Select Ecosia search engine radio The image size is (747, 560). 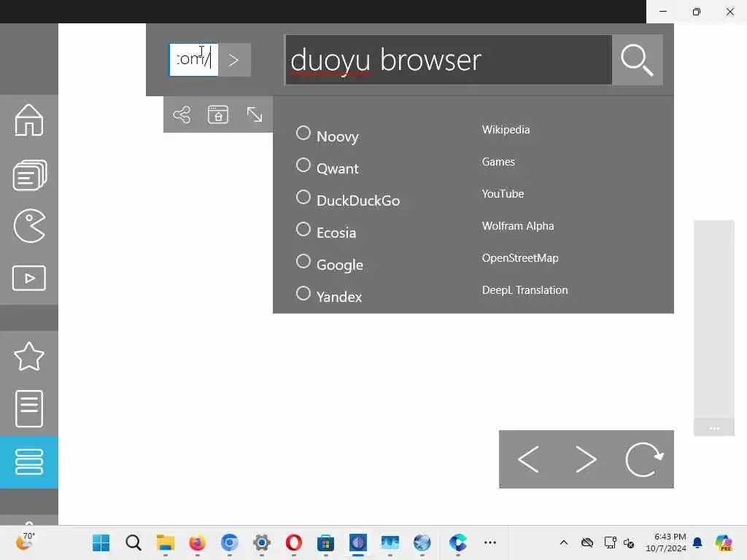click(303, 230)
